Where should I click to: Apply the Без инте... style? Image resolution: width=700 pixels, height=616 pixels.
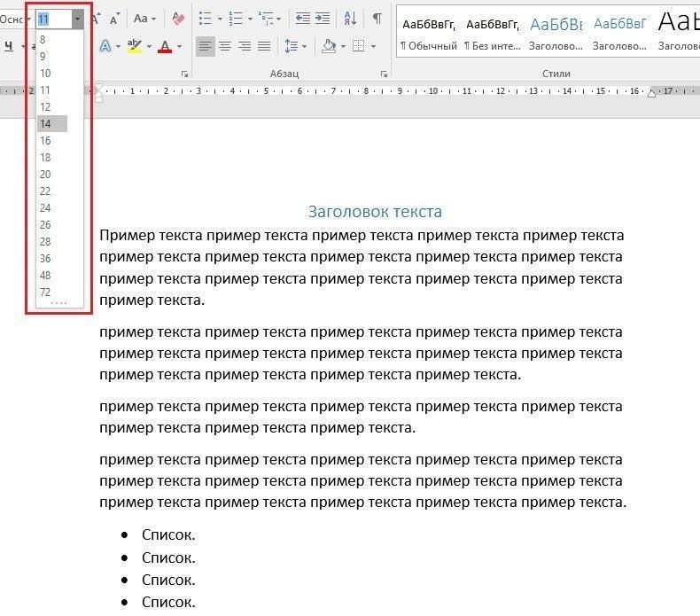pos(493,33)
